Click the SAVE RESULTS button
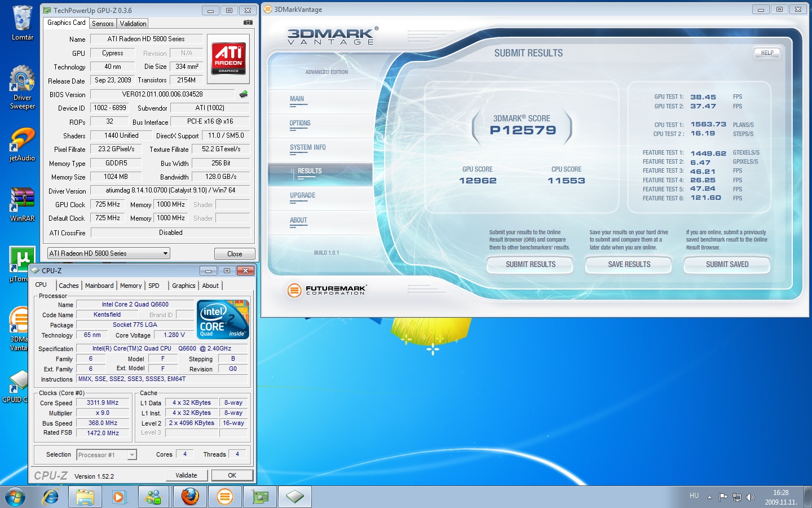 tap(629, 264)
